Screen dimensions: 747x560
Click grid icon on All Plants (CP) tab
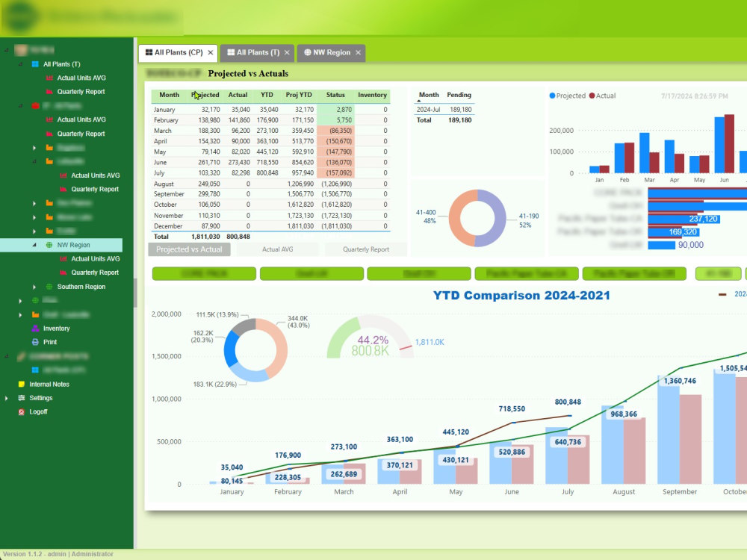(149, 52)
